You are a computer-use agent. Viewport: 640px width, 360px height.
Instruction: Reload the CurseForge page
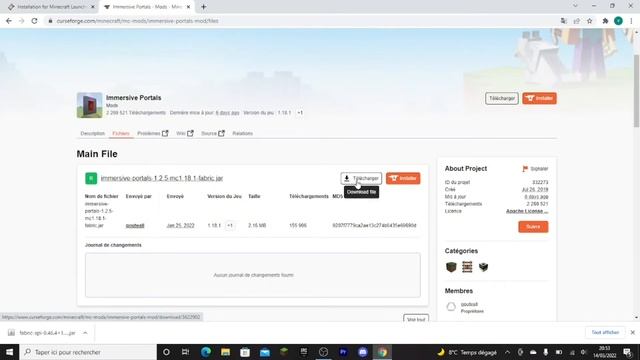(x=35, y=21)
